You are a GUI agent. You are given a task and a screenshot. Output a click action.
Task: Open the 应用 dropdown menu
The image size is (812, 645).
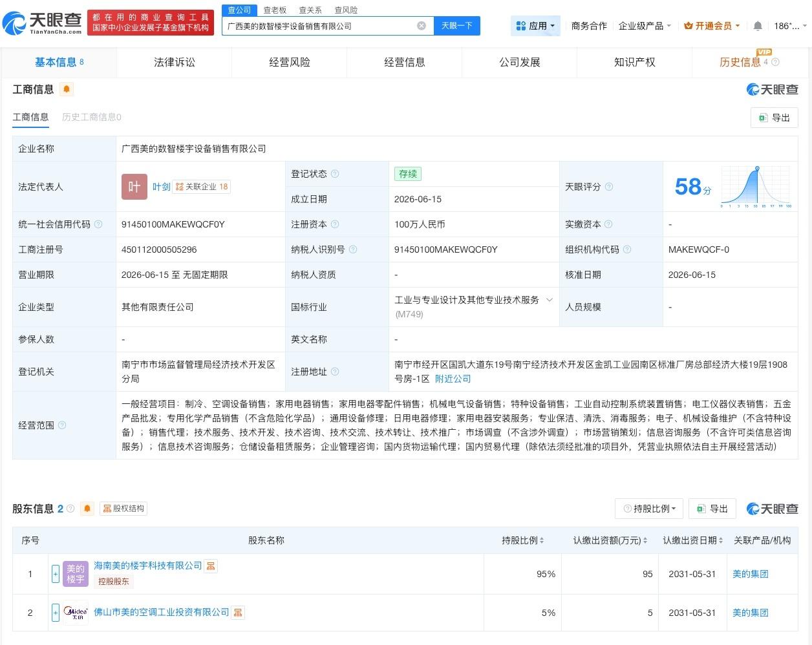(535, 26)
